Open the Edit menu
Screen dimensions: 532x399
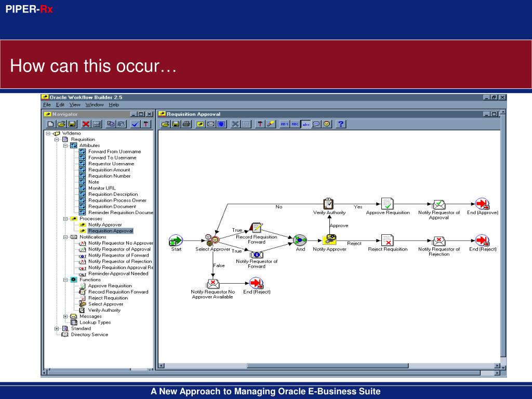coord(60,105)
